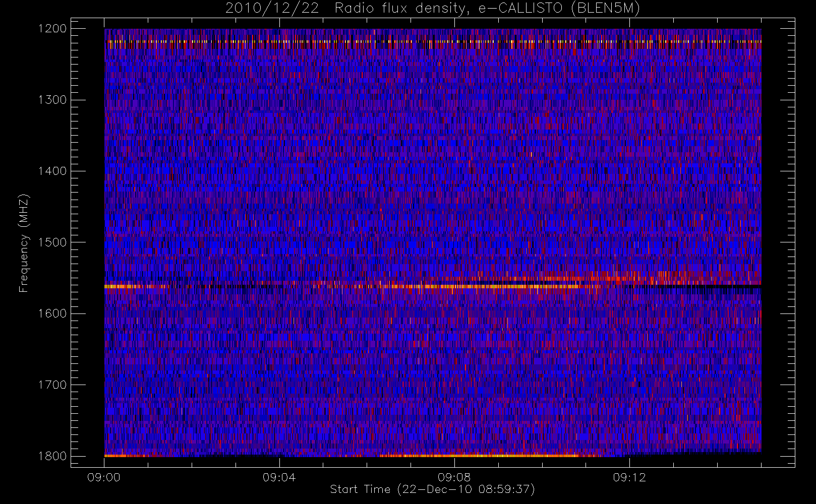Click the 09:00 time tick label
The width and height of the screenshot is (816, 504).
[x=104, y=477]
